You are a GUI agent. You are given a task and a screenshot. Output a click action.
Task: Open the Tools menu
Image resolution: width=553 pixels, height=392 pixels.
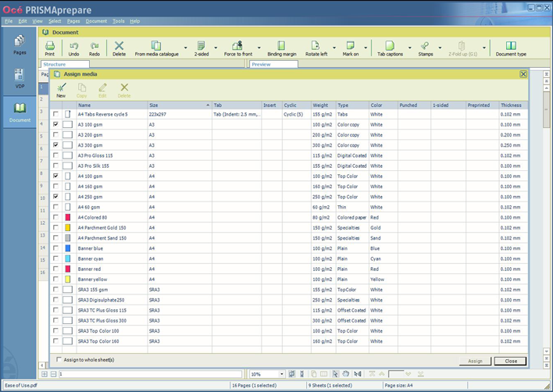point(119,21)
